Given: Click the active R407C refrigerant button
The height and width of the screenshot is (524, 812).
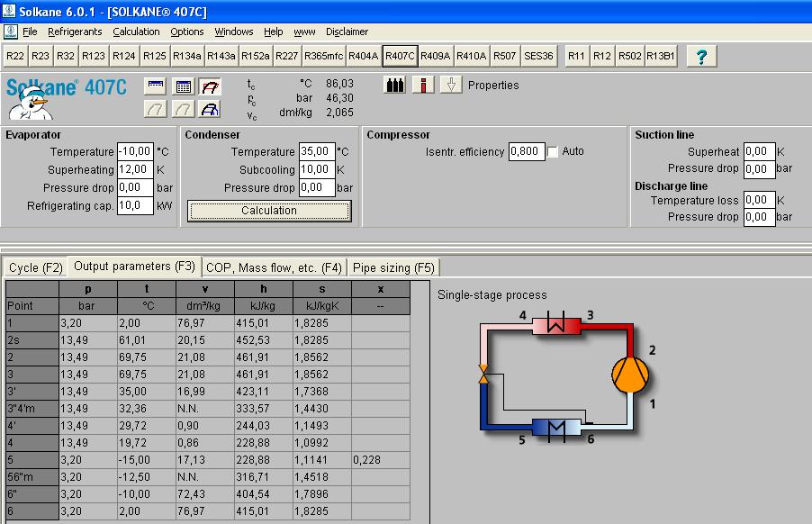Looking at the screenshot, I should click(400, 56).
